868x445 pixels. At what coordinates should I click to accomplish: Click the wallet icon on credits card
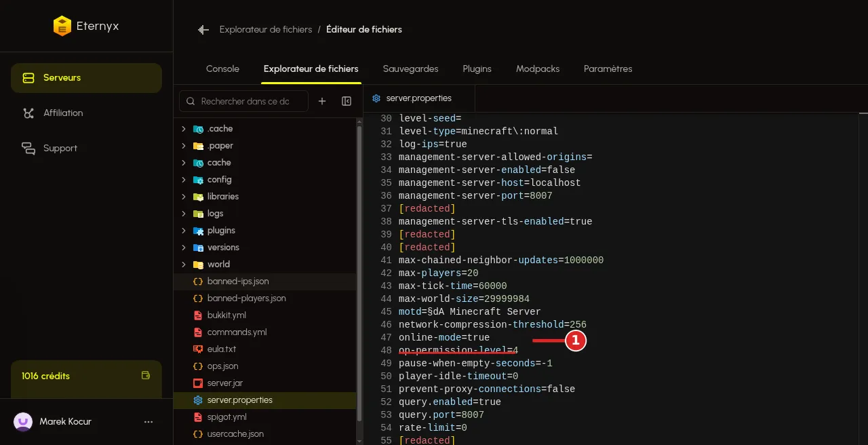coord(145,376)
